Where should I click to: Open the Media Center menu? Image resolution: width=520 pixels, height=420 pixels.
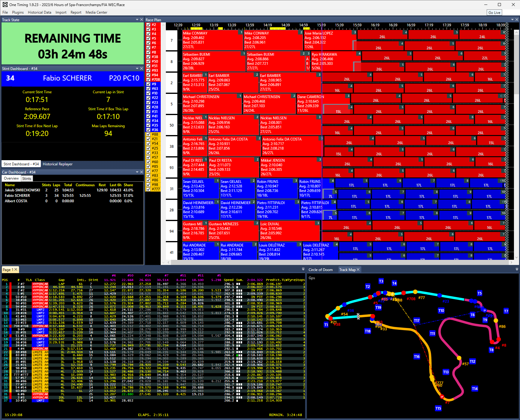(96, 12)
